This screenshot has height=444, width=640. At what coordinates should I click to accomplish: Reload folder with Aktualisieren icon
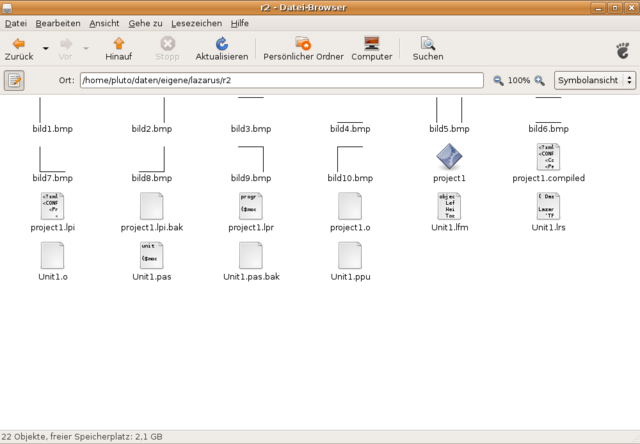coord(221,44)
